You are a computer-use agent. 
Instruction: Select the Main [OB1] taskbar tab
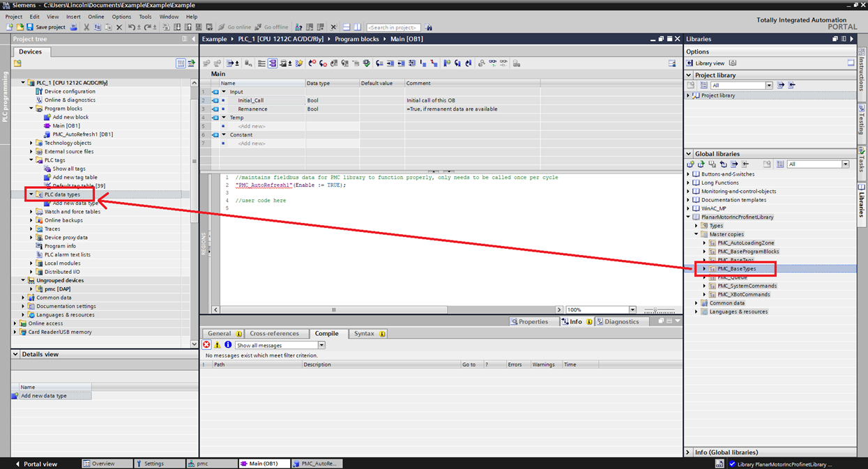(x=264, y=463)
